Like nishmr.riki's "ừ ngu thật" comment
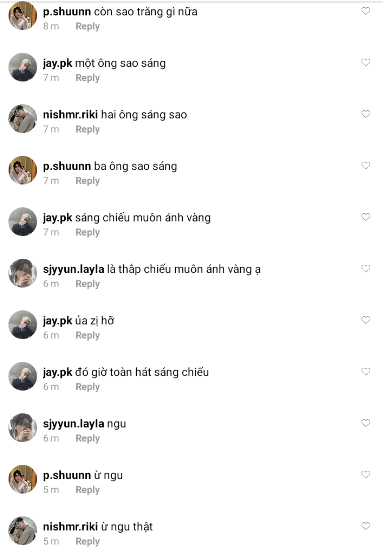Image resolution: width=383 pixels, height=554 pixels. (x=366, y=526)
